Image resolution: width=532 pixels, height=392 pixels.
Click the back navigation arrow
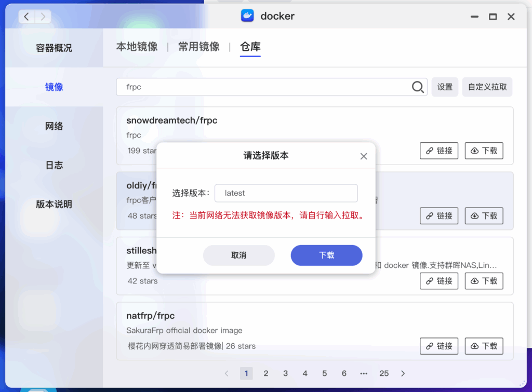(26, 16)
